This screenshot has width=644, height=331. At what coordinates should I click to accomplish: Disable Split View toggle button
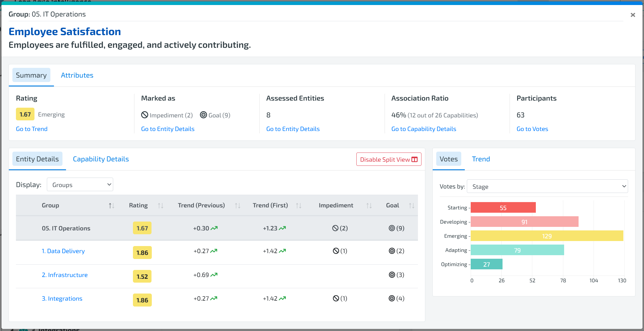tap(388, 159)
